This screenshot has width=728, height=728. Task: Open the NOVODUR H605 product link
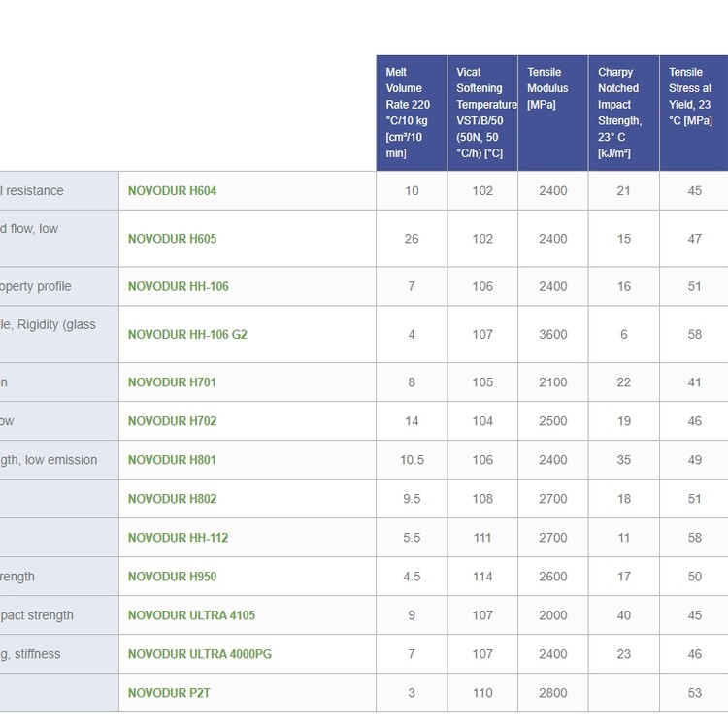tap(172, 239)
